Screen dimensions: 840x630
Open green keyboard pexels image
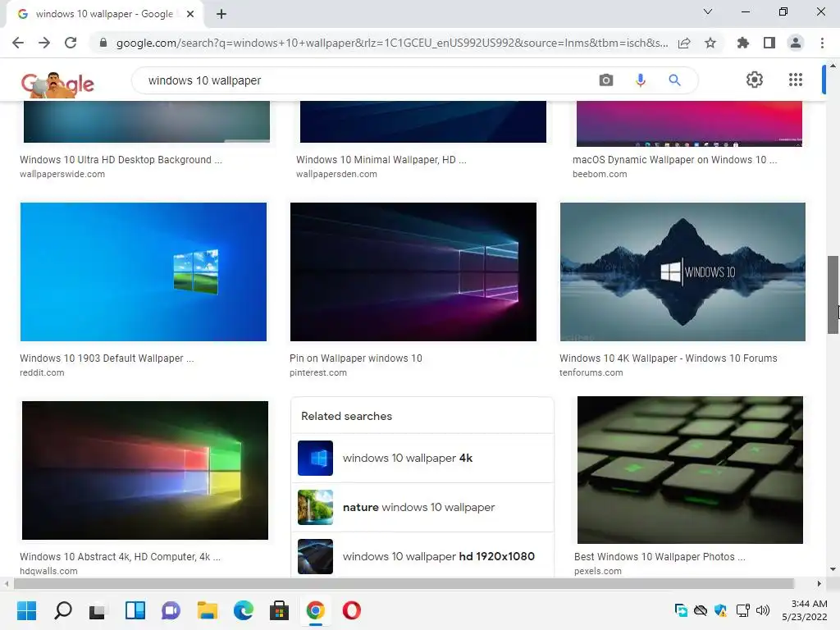click(690, 470)
